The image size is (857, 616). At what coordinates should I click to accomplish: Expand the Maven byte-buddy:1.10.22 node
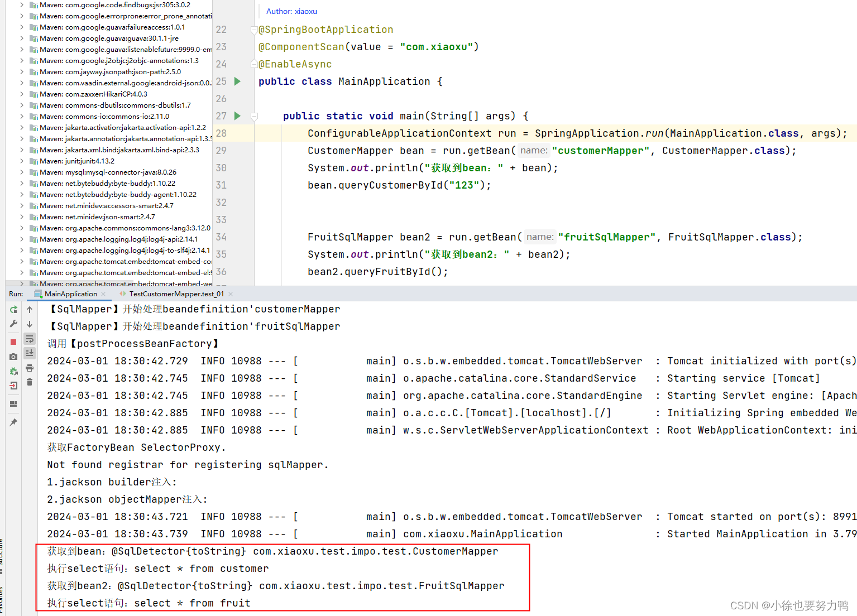[x=22, y=184]
